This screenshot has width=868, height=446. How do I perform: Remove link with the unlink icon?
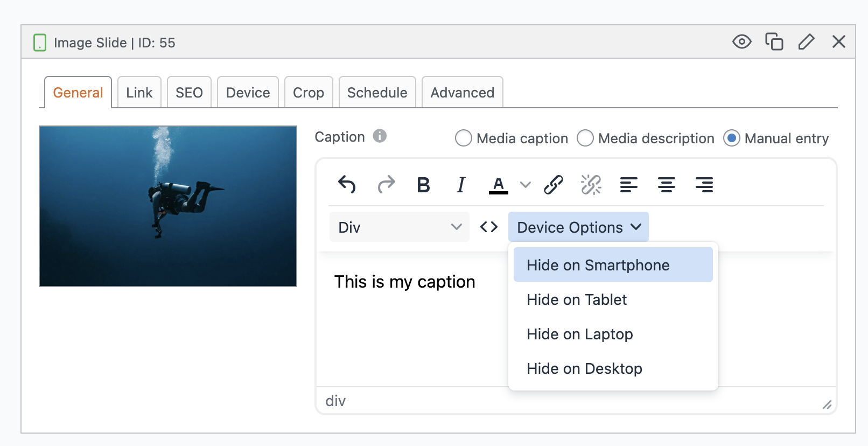[591, 185]
